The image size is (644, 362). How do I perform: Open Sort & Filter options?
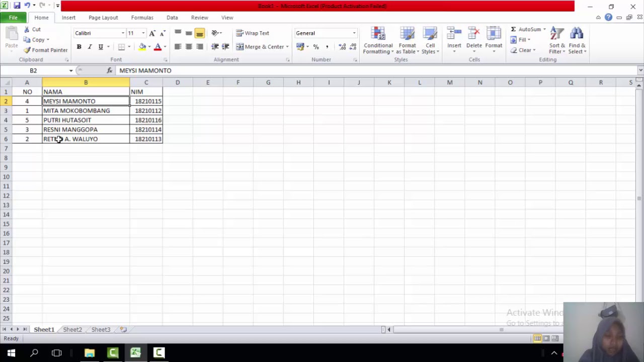pyautogui.click(x=557, y=40)
